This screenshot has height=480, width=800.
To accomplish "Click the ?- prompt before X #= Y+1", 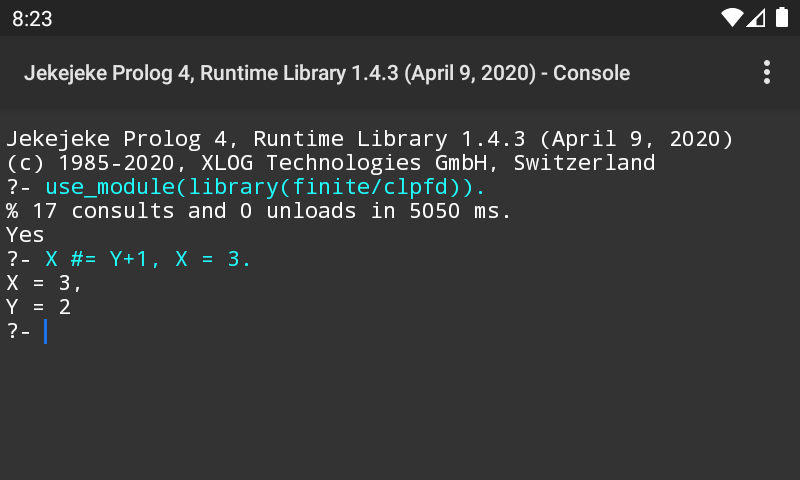I will (x=18, y=259).
